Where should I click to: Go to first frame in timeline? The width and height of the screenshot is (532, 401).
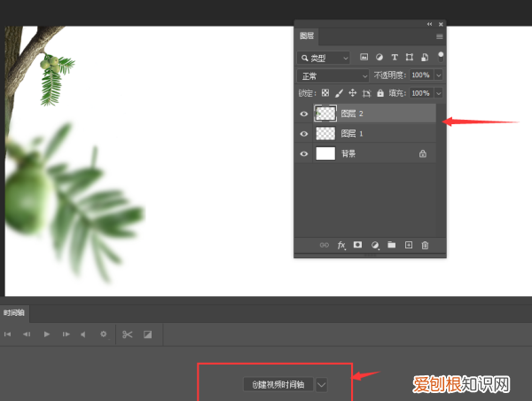pyautogui.click(x=7, y=334)
